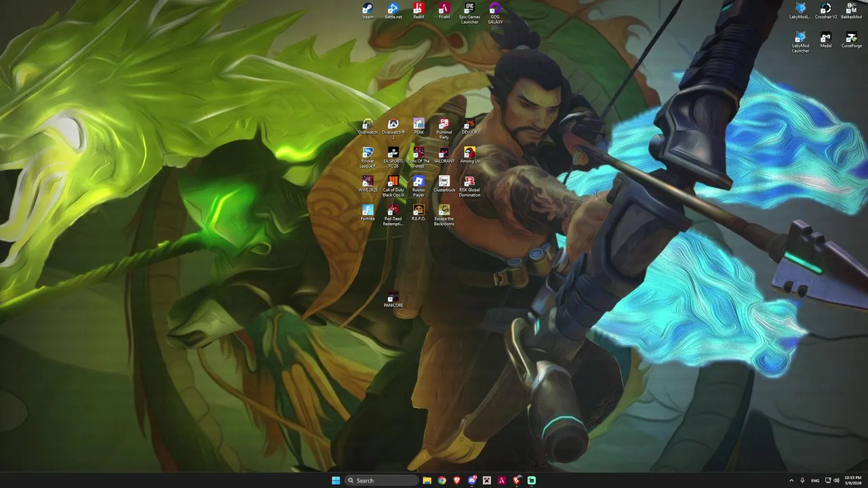Click the taskbar Search box
Image resolution: width=868 pixels, height=488 pixels.
click(x=380, y=481)
